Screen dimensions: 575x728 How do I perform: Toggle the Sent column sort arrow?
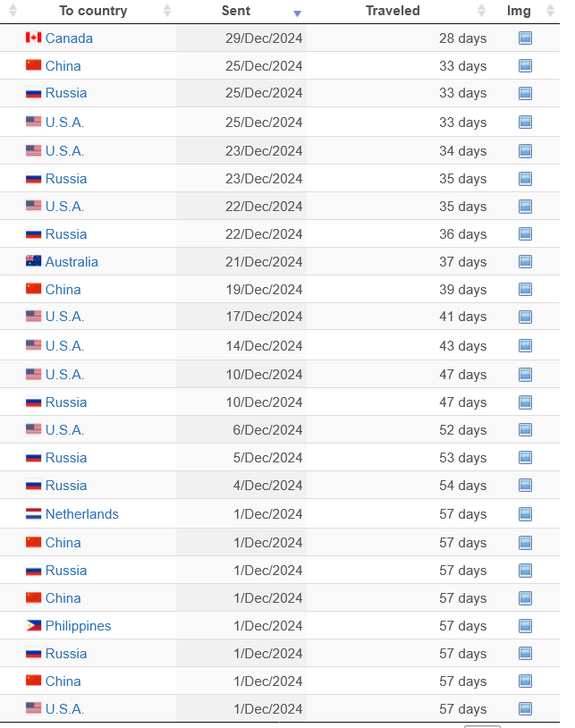(297, 13)
